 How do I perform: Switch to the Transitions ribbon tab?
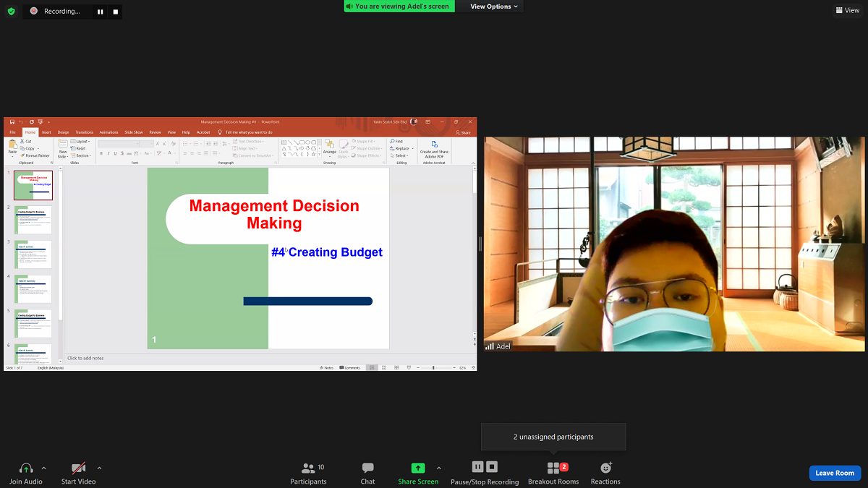84,132
